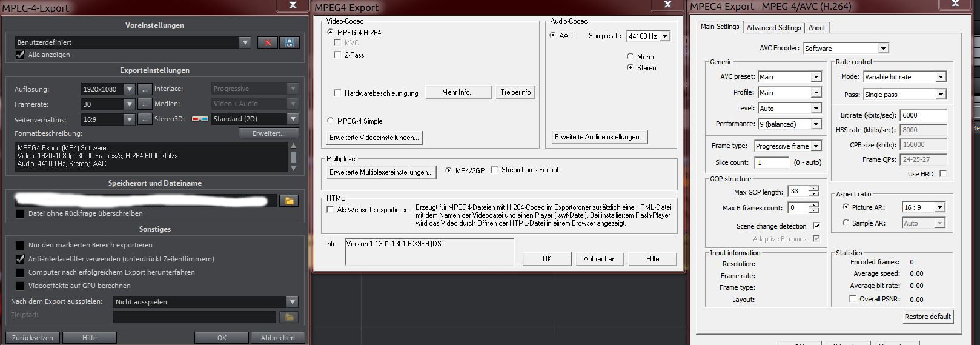Open the Pass Single pass dropdown
980x345 pixels.
[x=941, y=94]
